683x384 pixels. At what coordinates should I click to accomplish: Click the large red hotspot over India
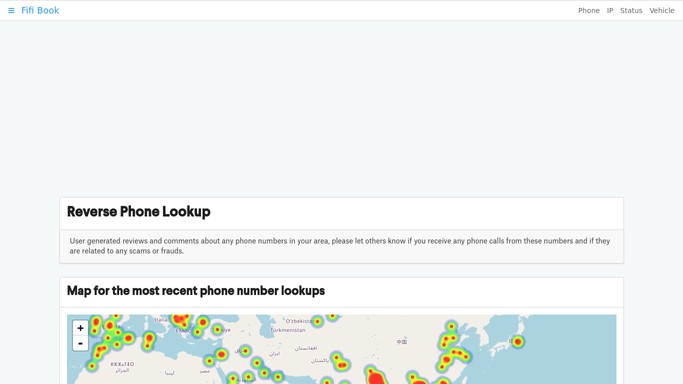375,376
